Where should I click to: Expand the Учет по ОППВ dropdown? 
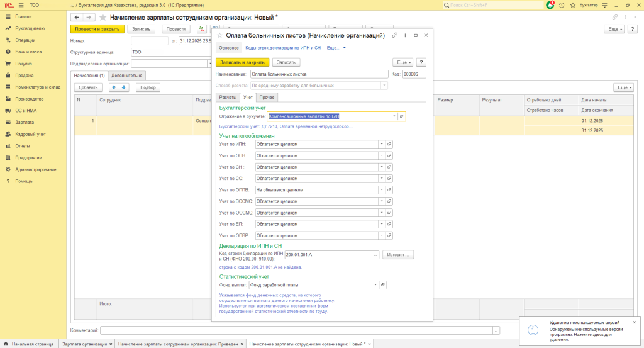381,189
